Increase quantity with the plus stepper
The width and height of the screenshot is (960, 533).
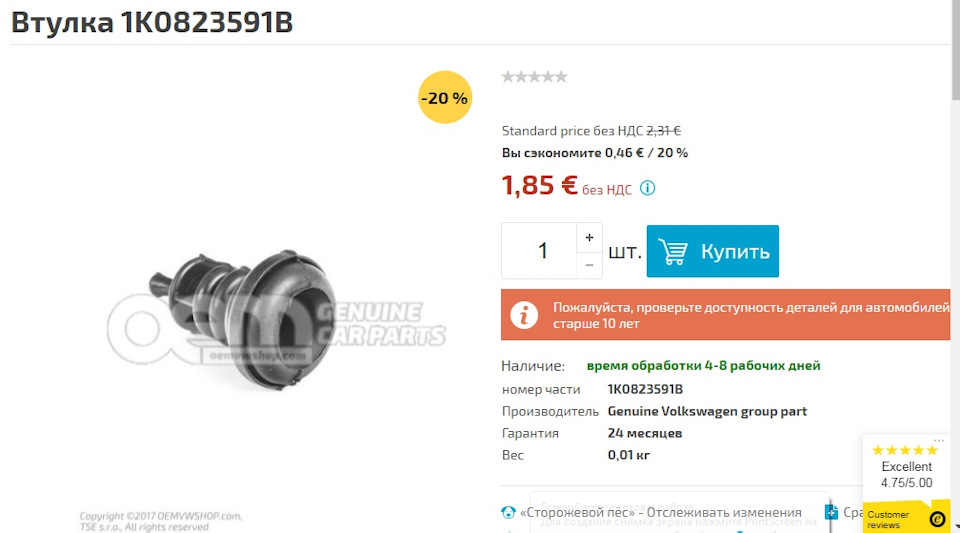(x=589, y=237)
